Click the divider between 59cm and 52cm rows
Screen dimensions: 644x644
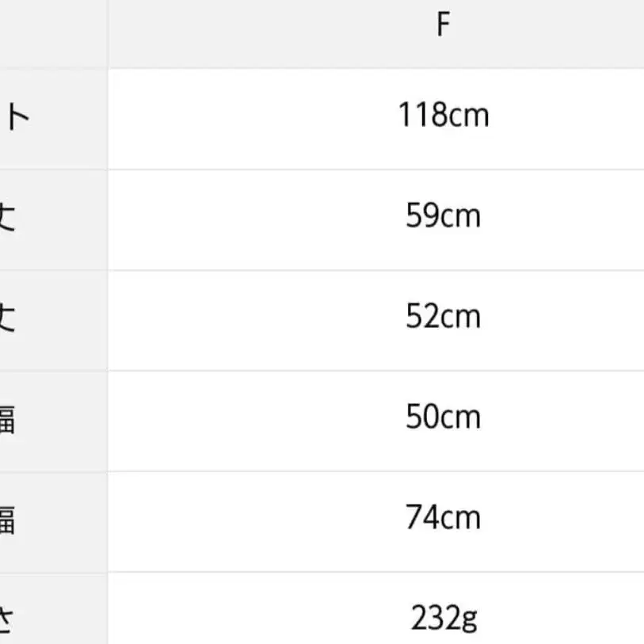pyautogui.click(x=375, y=270)
